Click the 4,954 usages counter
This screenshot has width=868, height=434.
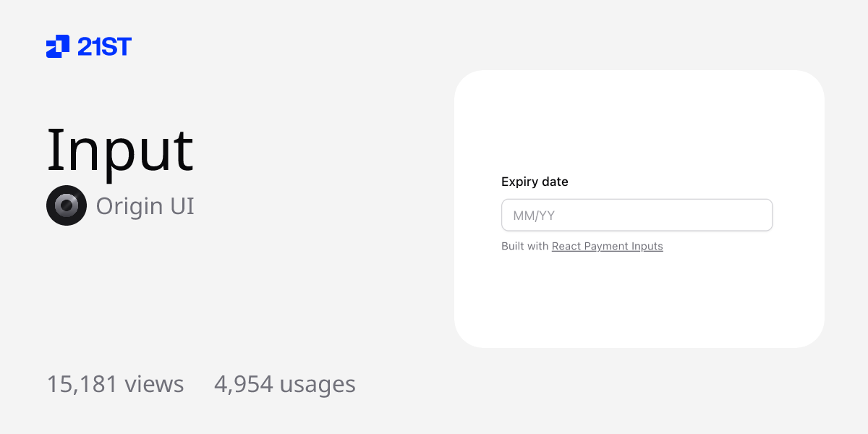click(284, 384)
